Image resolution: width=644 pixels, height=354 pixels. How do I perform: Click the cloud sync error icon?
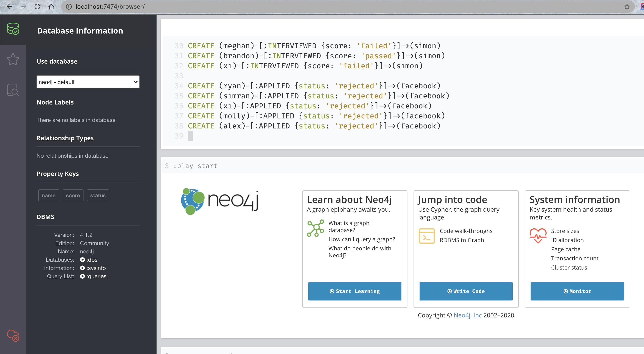pyautogui.click(x=13, y=335)
